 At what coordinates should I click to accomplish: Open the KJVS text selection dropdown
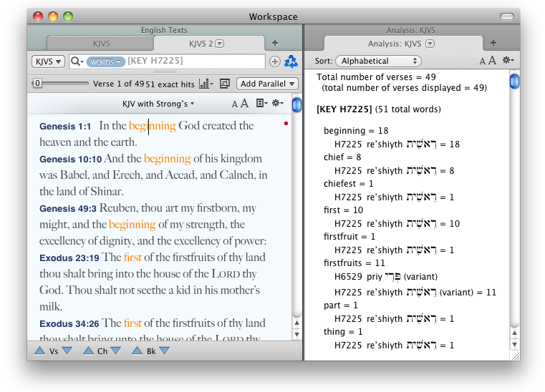click(x=49, y=62)
